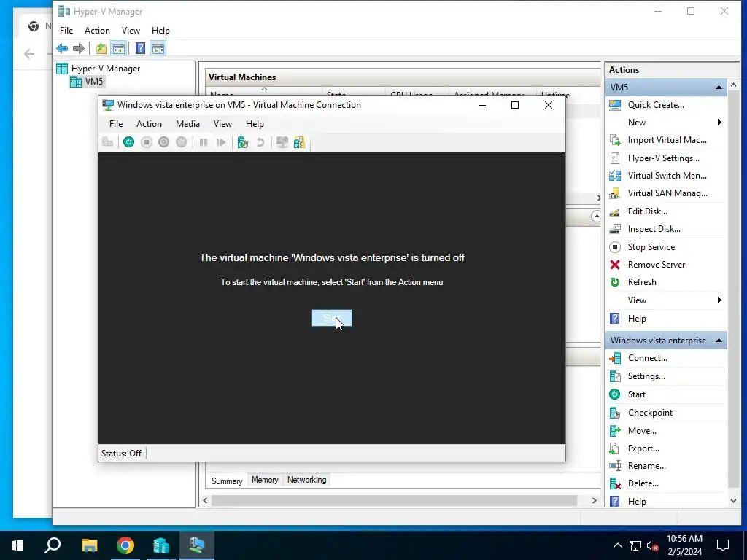This screenshot has width=747, height=560.
Task: Expand the New submenu arrow in Actions
Action: (719, 122)
